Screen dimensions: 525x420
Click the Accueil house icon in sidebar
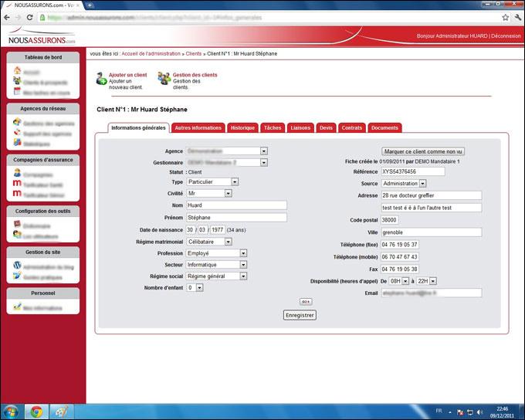(x=17, y=71)
